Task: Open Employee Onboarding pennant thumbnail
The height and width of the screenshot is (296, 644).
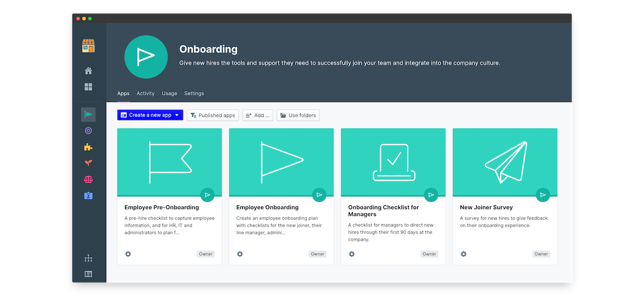Action: click(x=281, y=162)
